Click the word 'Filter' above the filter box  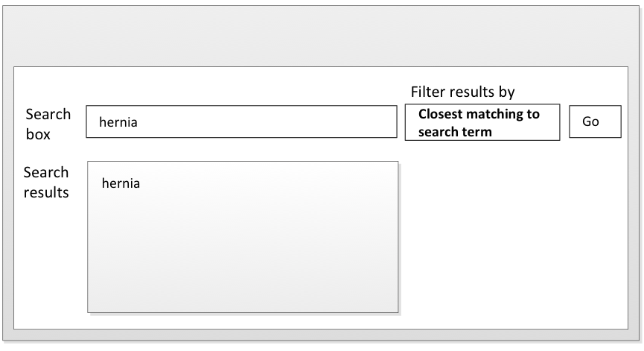pyautogui.click(x=429, y=92)
